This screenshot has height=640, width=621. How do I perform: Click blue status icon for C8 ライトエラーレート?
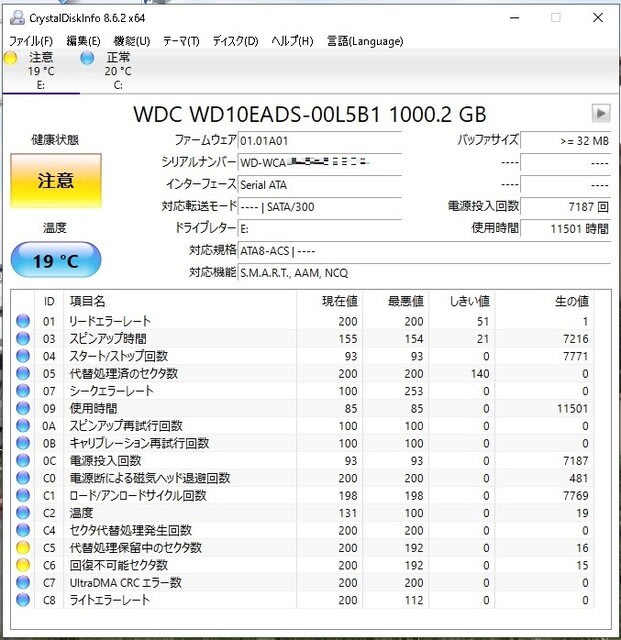pos(23,600)
